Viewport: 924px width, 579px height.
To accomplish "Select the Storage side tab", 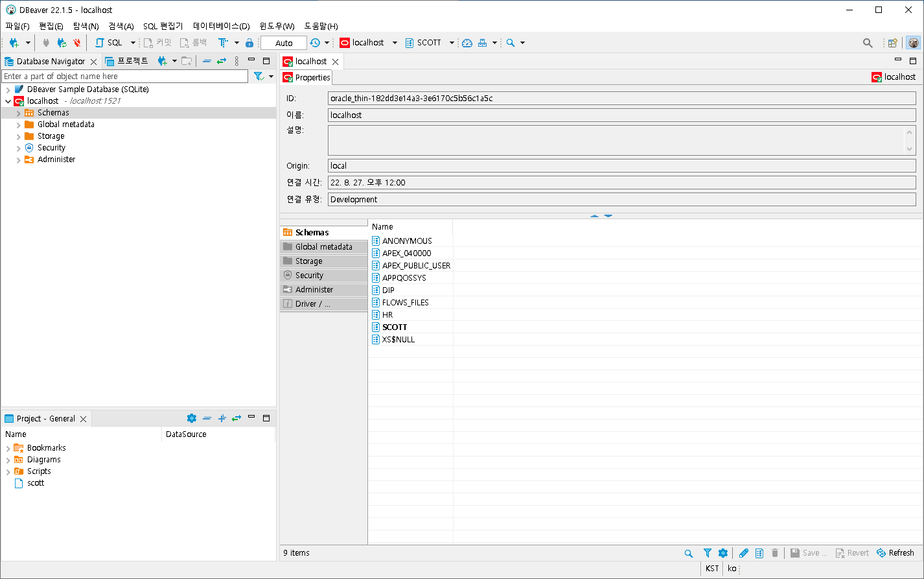I will tap(324, 261).
